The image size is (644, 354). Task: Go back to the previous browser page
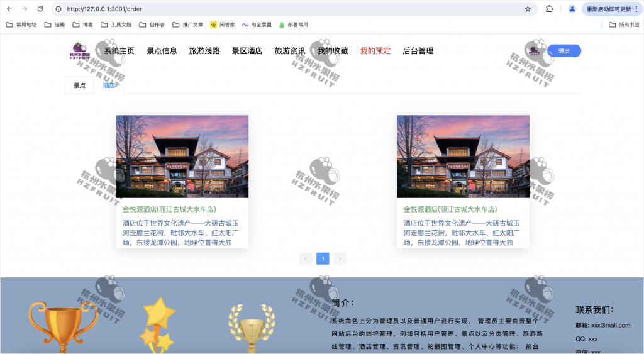pyautogui.click(x=9, y=9)
